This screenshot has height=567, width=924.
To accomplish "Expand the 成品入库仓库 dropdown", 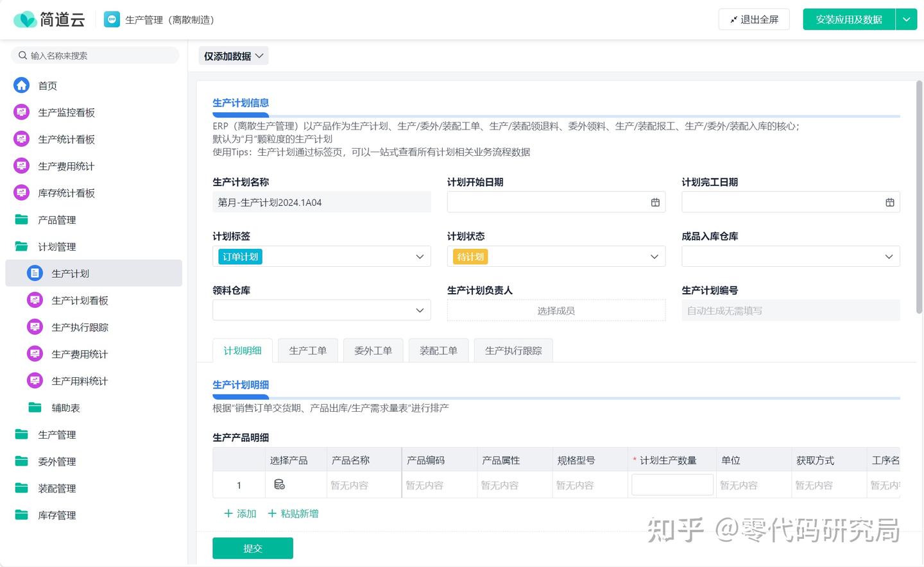I will coord(889,257).
